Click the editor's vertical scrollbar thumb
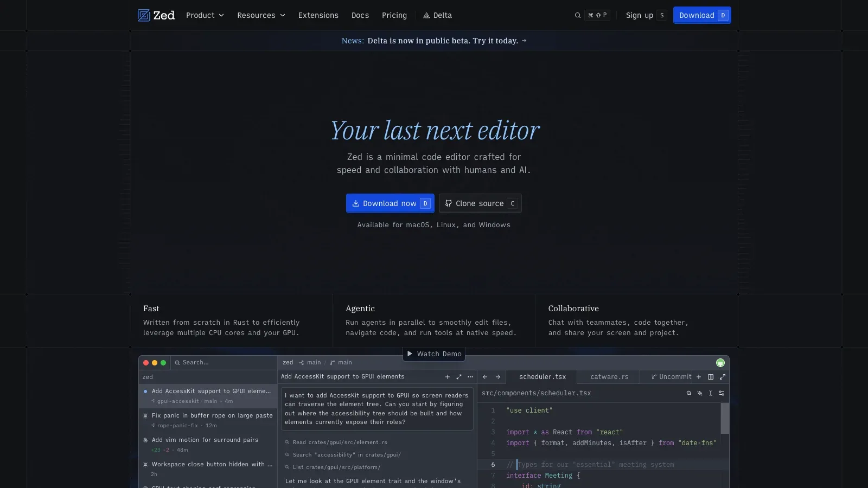Image resolution: width=868 pixels, height=488 pixels. click(725, 419)
